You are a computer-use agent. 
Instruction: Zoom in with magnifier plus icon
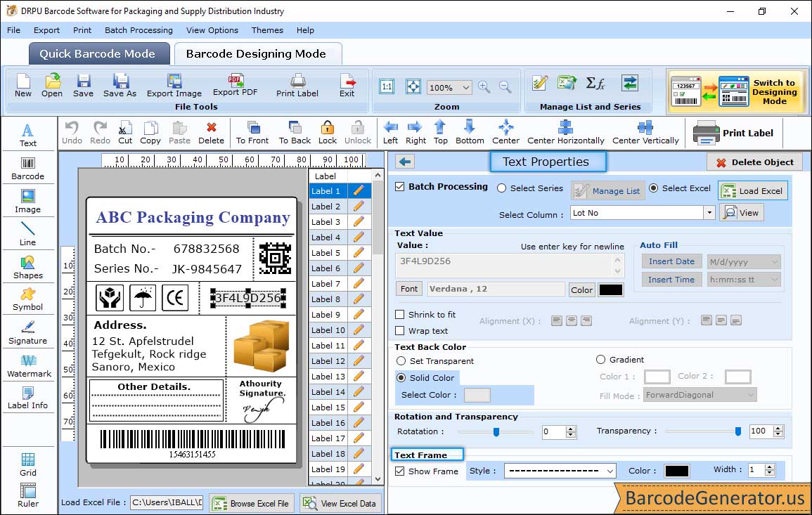[484, 86]
